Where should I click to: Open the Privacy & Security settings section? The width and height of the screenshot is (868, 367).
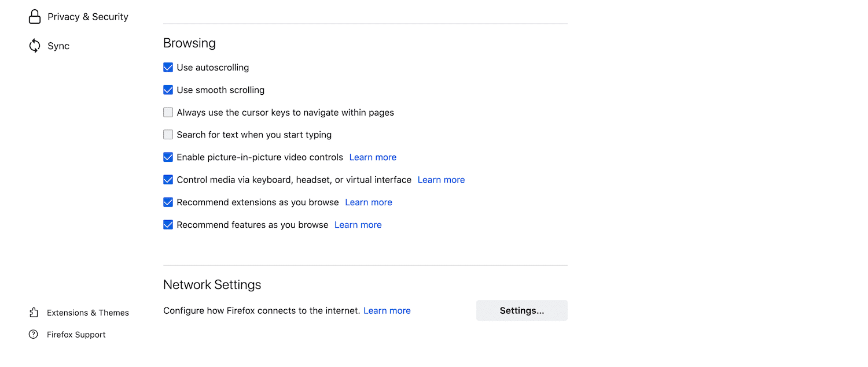coord(88,16)
